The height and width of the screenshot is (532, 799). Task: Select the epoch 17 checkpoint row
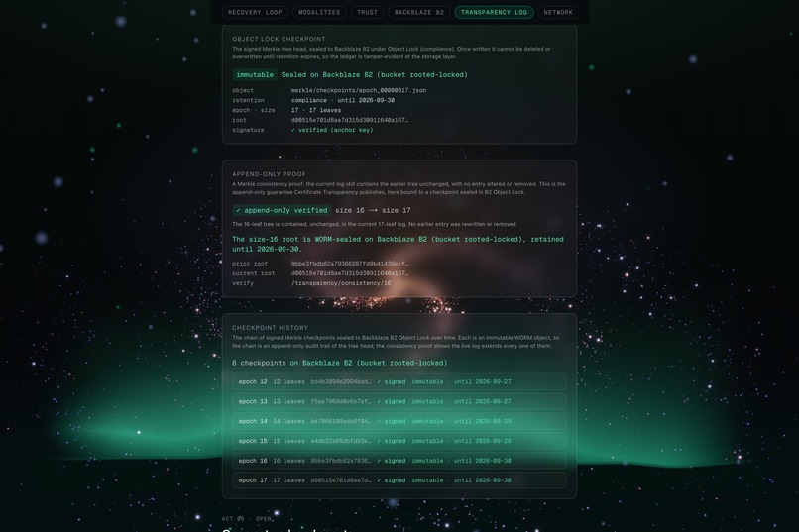point(399,480)
